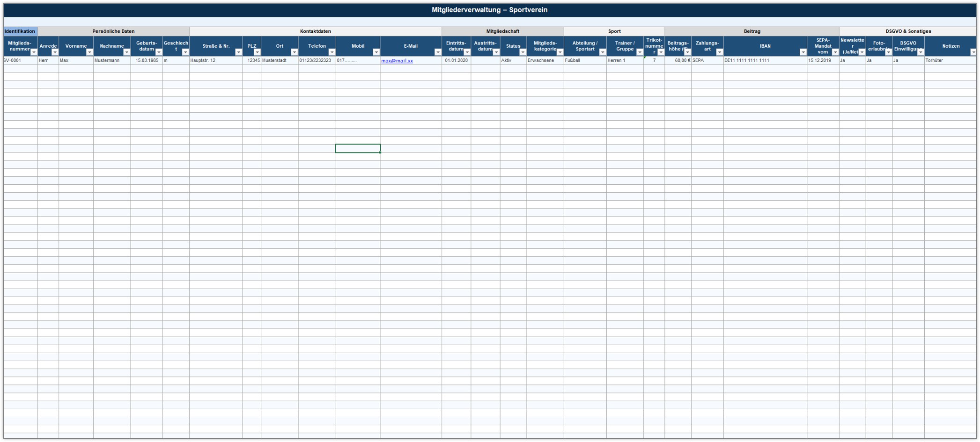This screenshot has width=980, height=442.
Task: Open the max@mail.xx email link
Action: click(x=397, y=61)
